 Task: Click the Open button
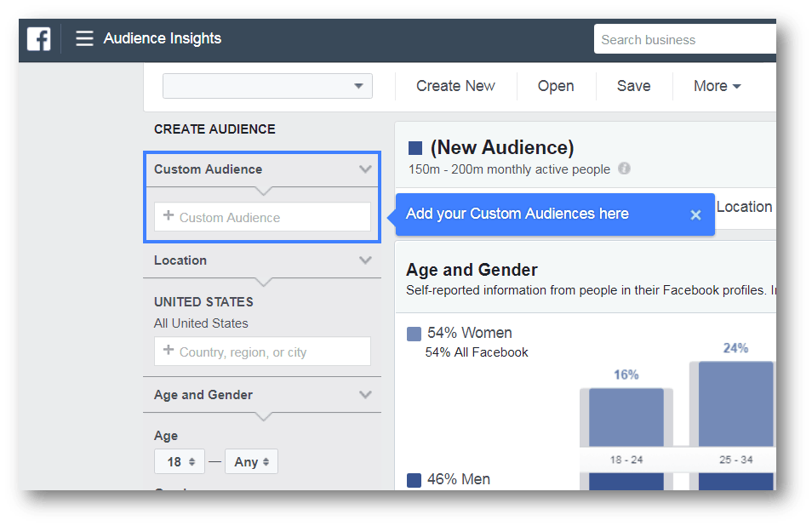[556, 86]
